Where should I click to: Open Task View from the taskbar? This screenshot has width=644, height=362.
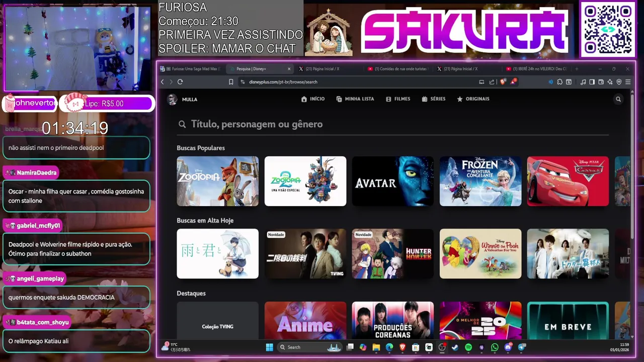pyautogui.click(x=350, y=347)
